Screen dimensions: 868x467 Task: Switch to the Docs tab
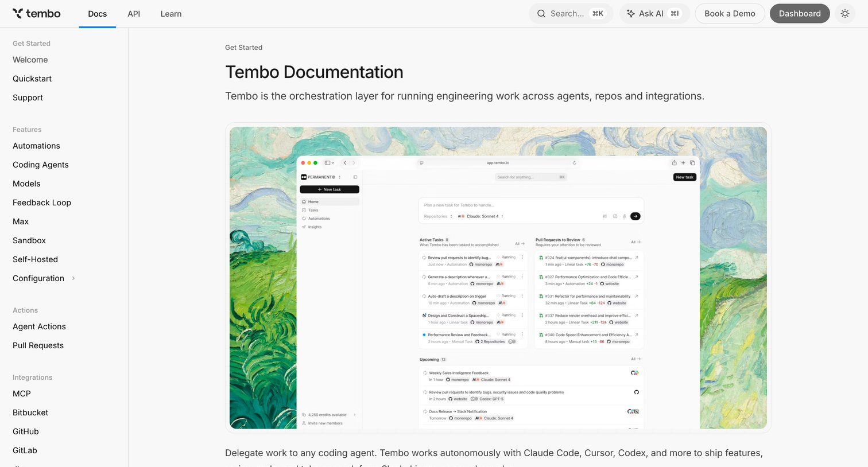tap(97, 14)
